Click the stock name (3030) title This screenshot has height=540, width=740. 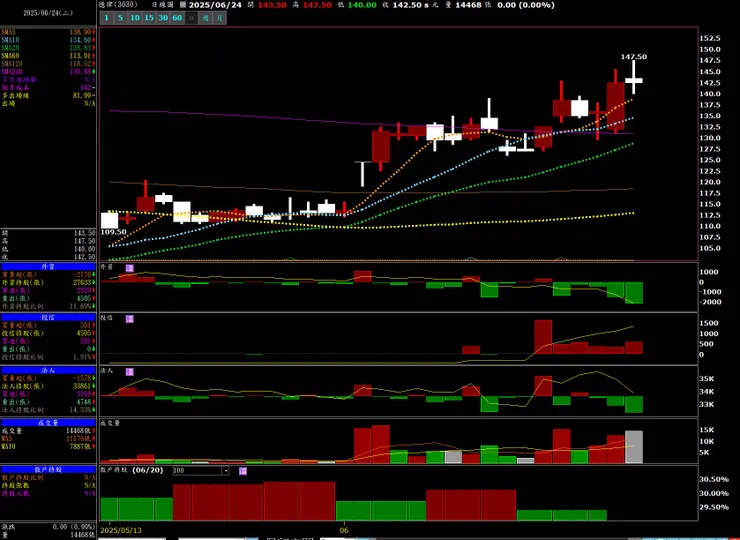click(118, 5)
